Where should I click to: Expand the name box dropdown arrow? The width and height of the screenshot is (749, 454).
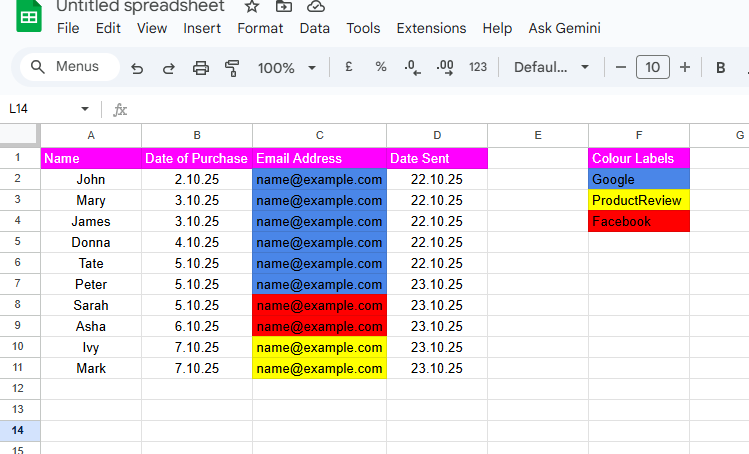coord(85,109)
